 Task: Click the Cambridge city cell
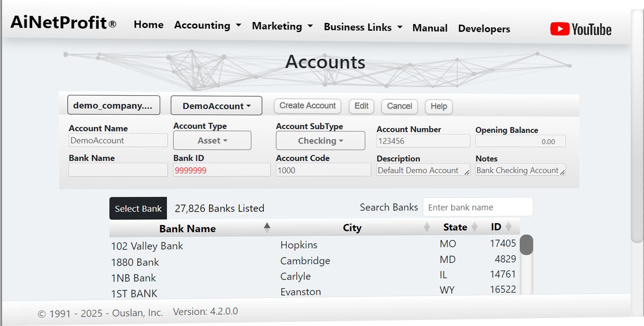coord(305,261)
